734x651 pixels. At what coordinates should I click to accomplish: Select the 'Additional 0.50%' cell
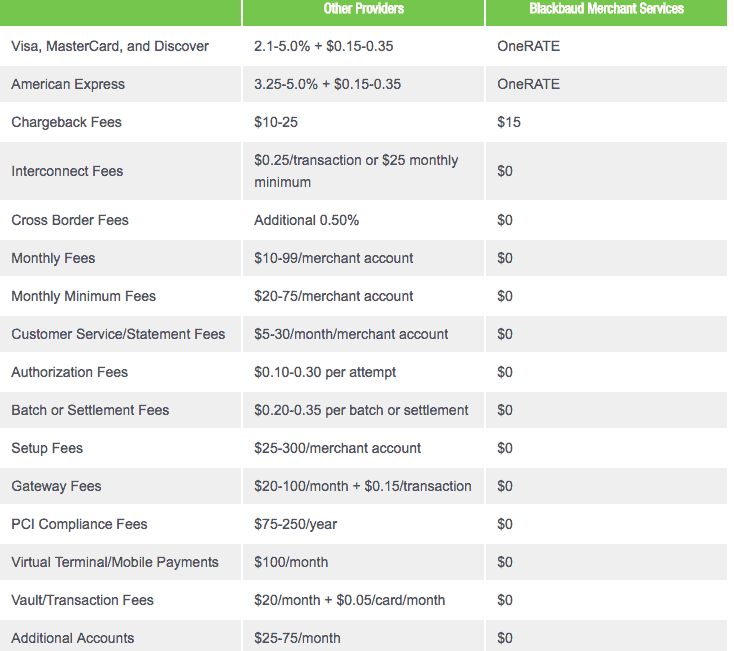(x=307, y=220)
